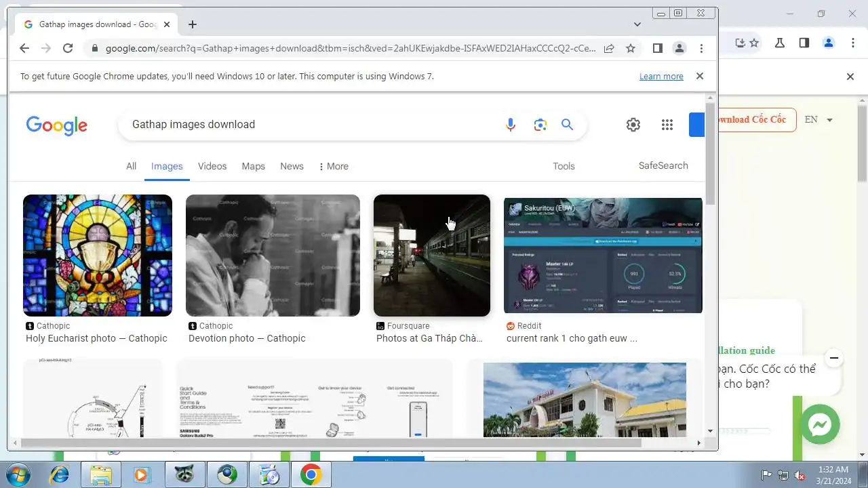
Task: Open the SafeSearch settings
Action: [x=663, y=165]
